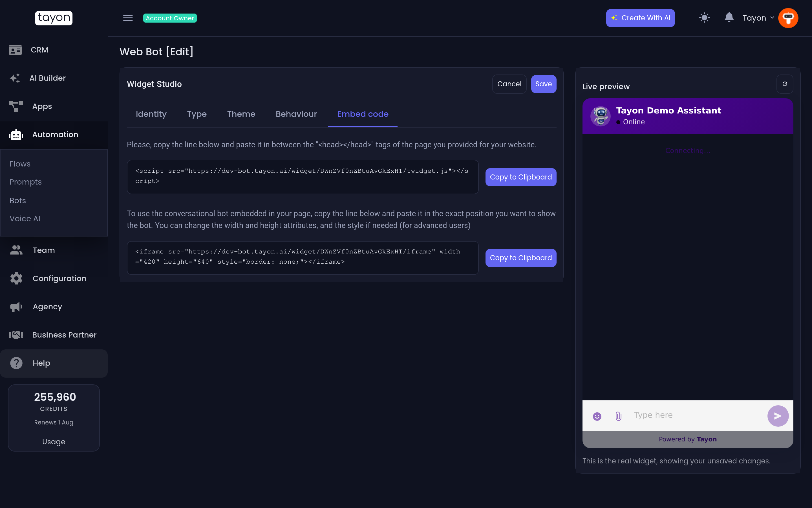
Task: Click the Business Partner handshake icon
Action: tap(16, 335)
